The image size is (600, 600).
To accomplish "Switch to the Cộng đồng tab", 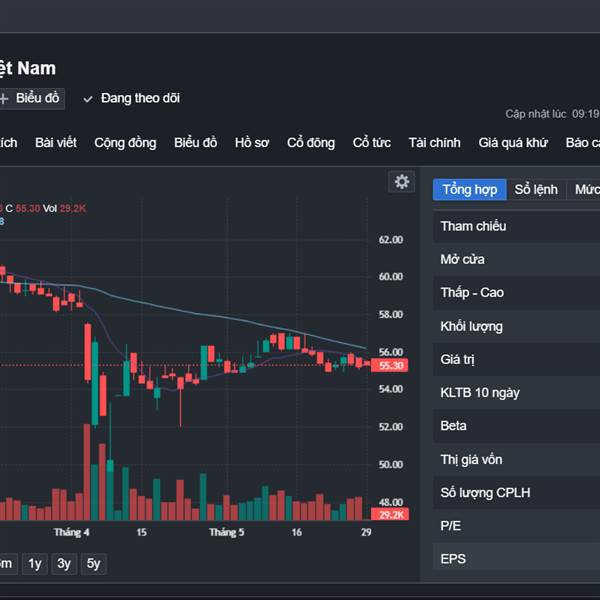I will point(125,143).
